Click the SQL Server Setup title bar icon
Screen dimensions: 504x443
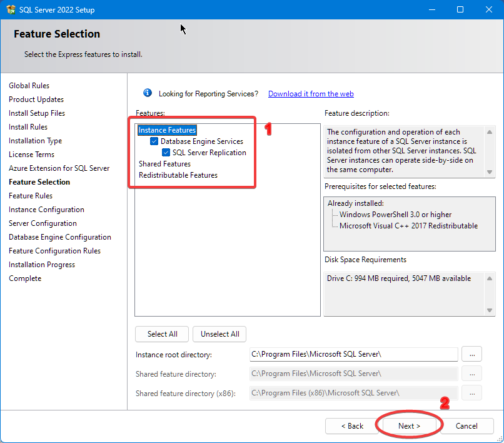[11, 9]
